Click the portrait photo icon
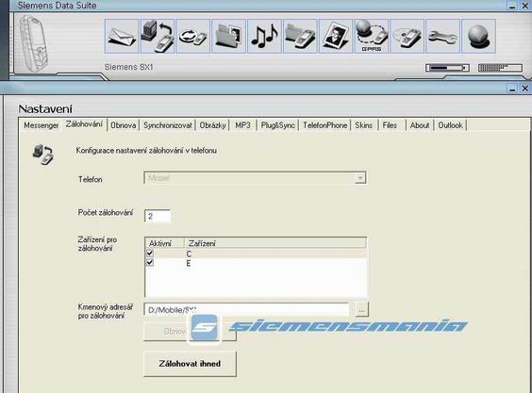The height and width of the screenshot is (393, 532). (336, 36)
